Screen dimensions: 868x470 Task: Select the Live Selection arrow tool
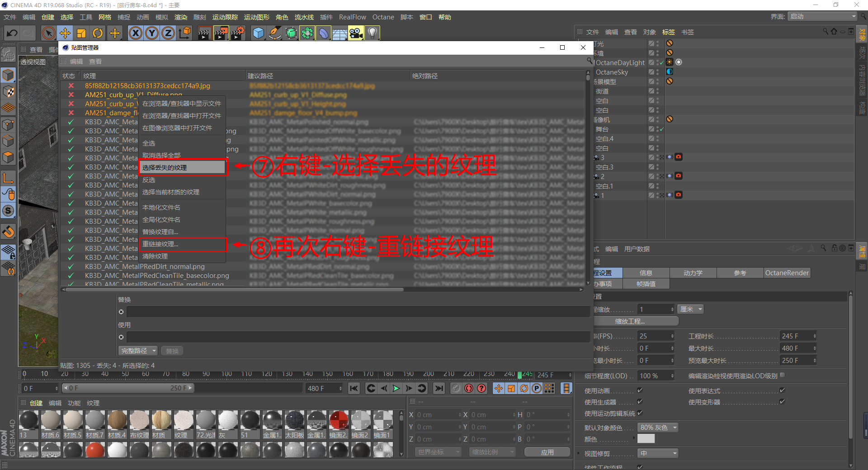[48, 33]
